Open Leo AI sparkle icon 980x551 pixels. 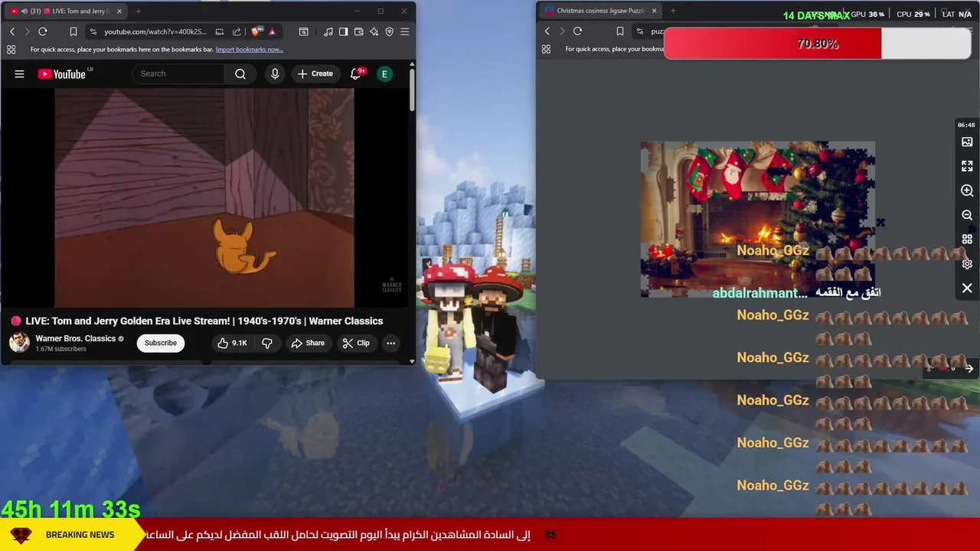(x=374, y=31)
